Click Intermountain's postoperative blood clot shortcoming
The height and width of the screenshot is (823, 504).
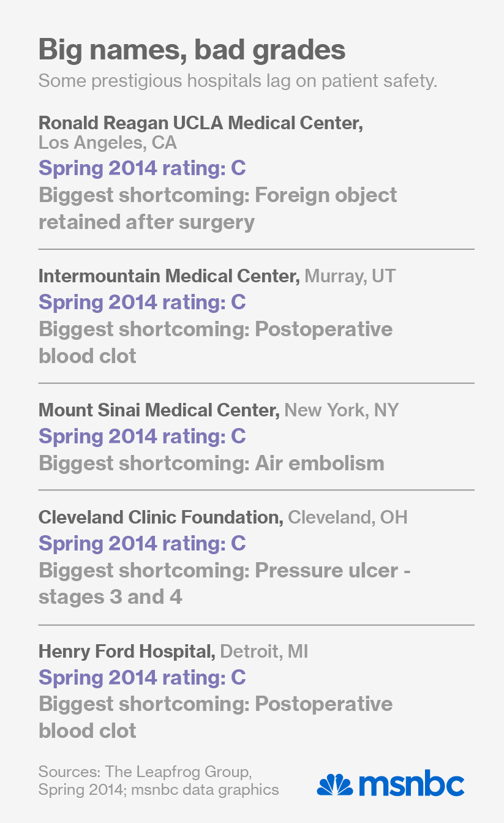click(x=215, y=342)
